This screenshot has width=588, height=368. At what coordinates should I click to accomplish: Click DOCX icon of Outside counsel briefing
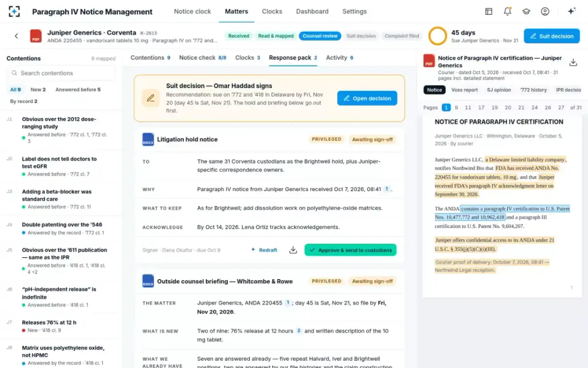coord(148,281)
